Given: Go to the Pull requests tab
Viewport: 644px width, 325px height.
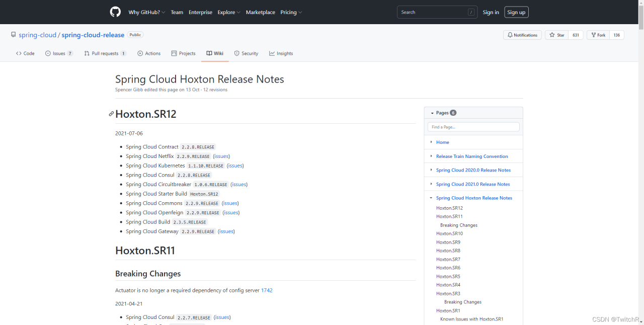Looking at the screenshot, I should click(105, 53).
